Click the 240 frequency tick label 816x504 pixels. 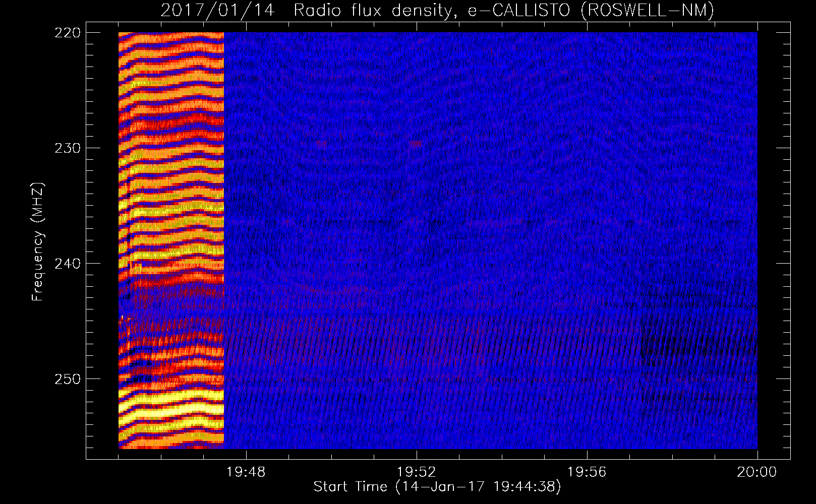coord(68,264)
